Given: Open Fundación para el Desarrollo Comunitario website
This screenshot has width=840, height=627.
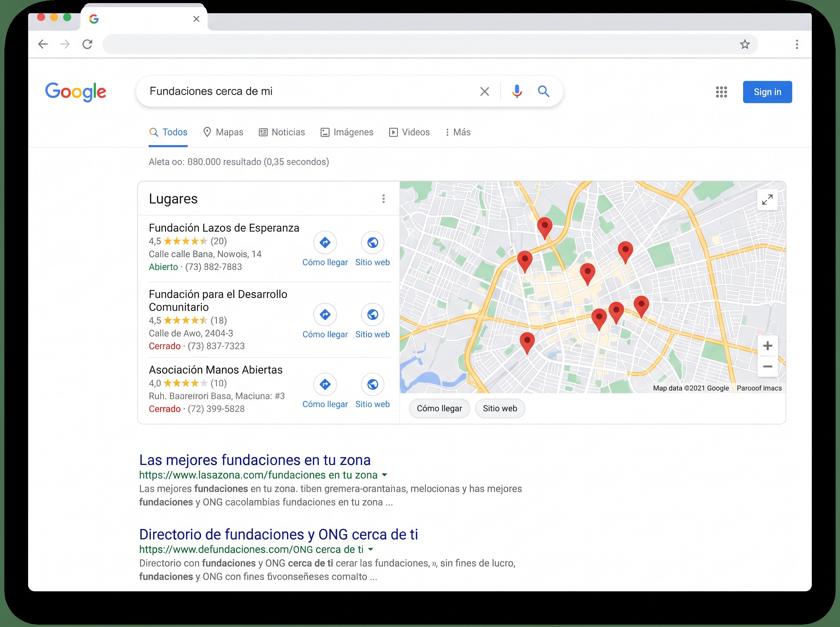Looking at the screenshot, I should (372, 321).
